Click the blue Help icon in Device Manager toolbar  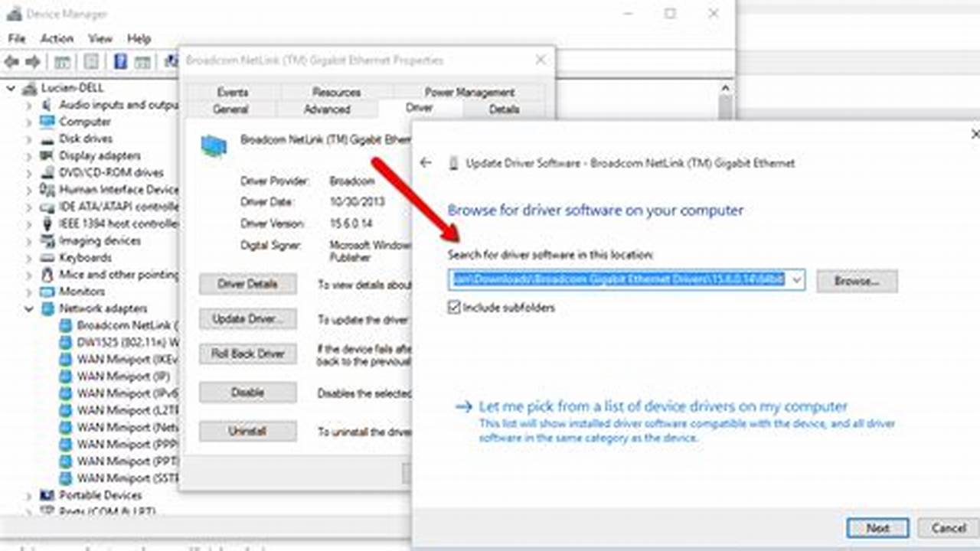120,61
